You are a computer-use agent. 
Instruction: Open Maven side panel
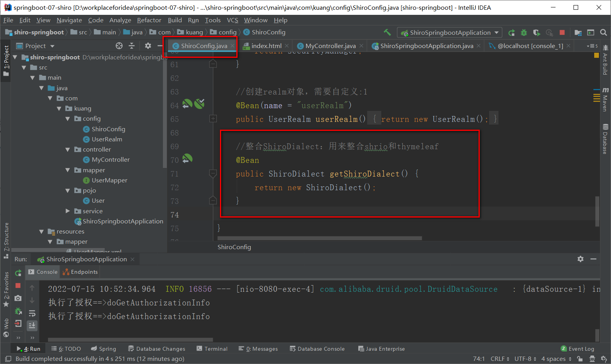pos(605,100)
